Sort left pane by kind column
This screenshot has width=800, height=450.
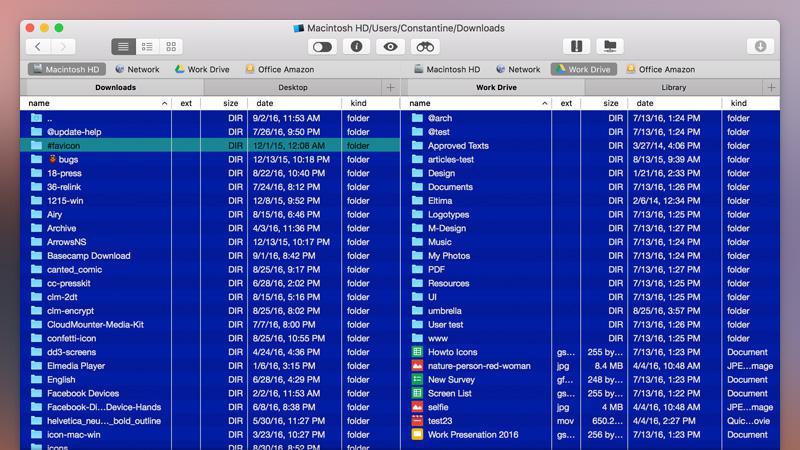point(371,103)
